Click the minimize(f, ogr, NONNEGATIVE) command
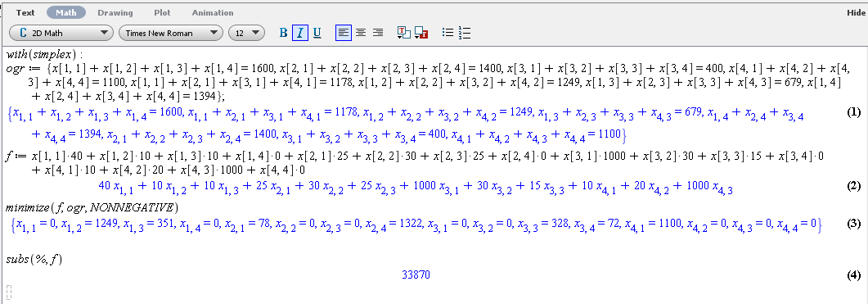 pos(92,207)
